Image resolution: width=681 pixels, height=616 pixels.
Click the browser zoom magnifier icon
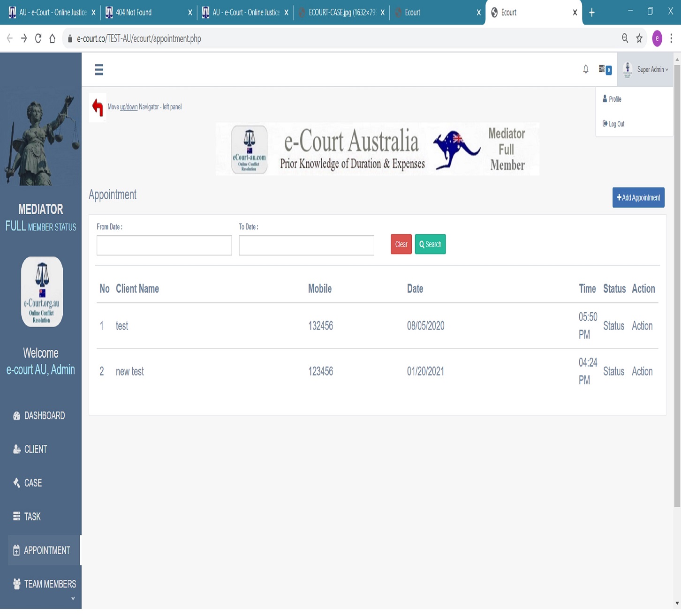coord(625,38)
